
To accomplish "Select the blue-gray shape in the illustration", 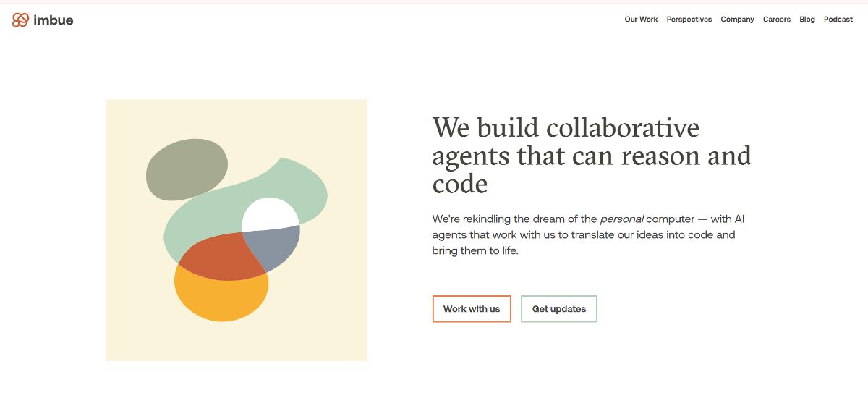I will (x=278, y=246).
